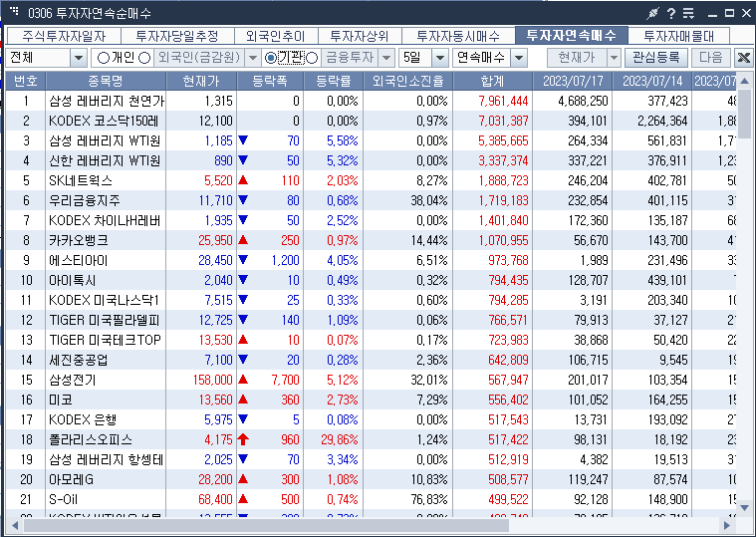Select the 폴라리스오피스 stock name
This screenshot has height=537, width=756.
point(91,439)
